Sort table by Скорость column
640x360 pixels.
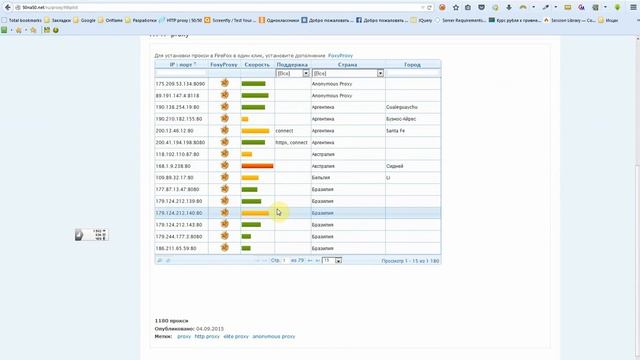(x=257, y=64)
